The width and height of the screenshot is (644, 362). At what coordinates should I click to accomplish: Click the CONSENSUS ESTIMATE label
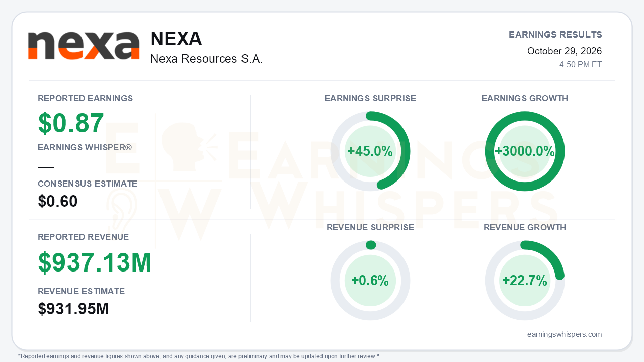tap(88, 184)
